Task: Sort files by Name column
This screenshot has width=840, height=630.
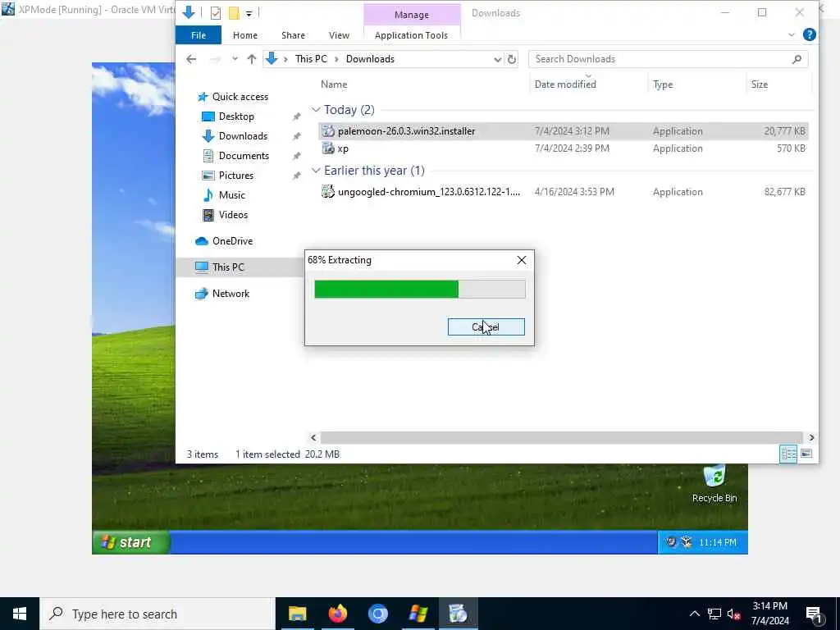Action: (333, 84)
